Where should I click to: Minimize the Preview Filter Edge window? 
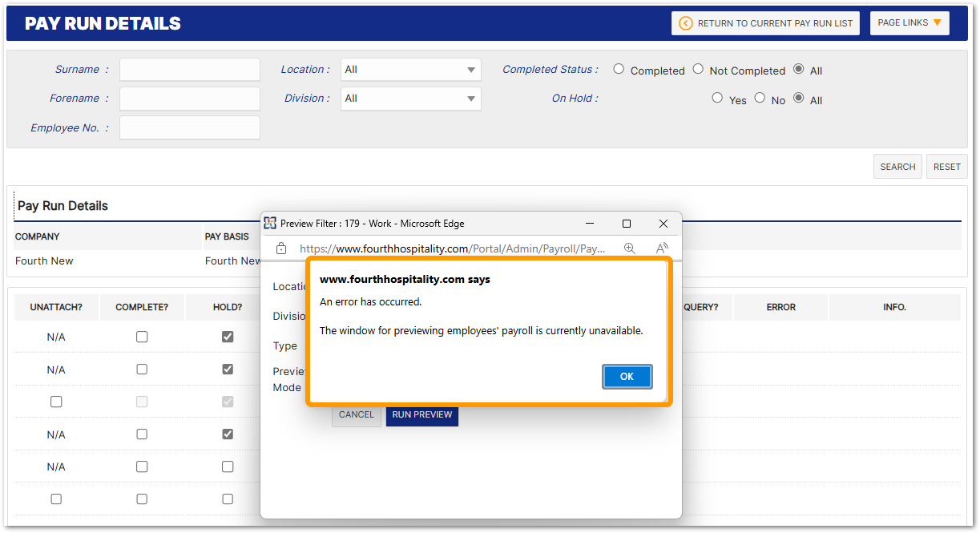[590, 224]
